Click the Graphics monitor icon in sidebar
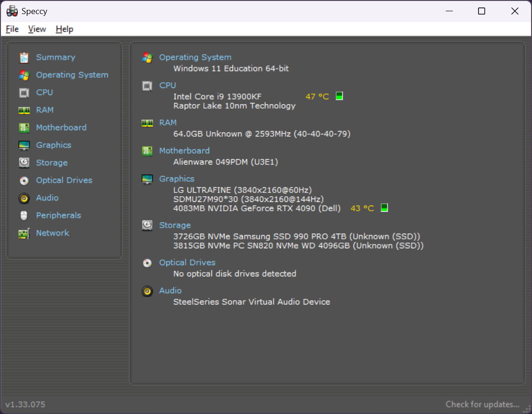This screenshot has width=532, height=414. 24,145
